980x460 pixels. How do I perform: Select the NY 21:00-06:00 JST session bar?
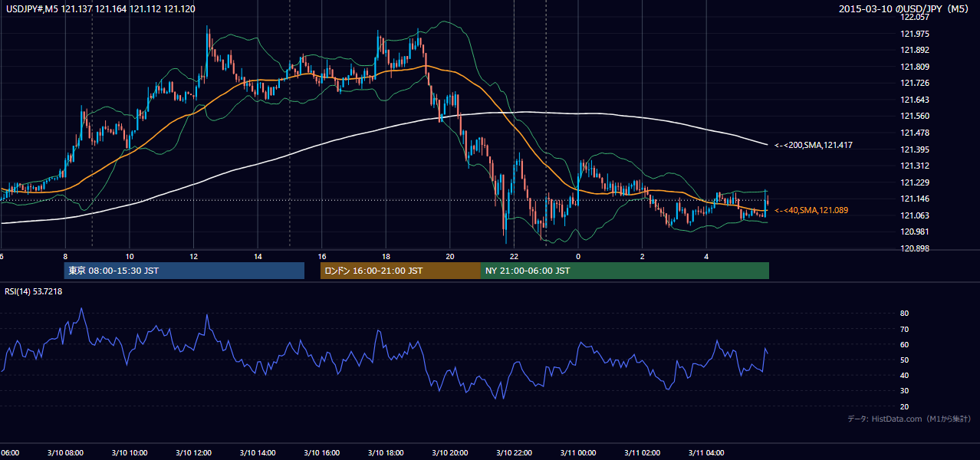click(x=625, y=271)
